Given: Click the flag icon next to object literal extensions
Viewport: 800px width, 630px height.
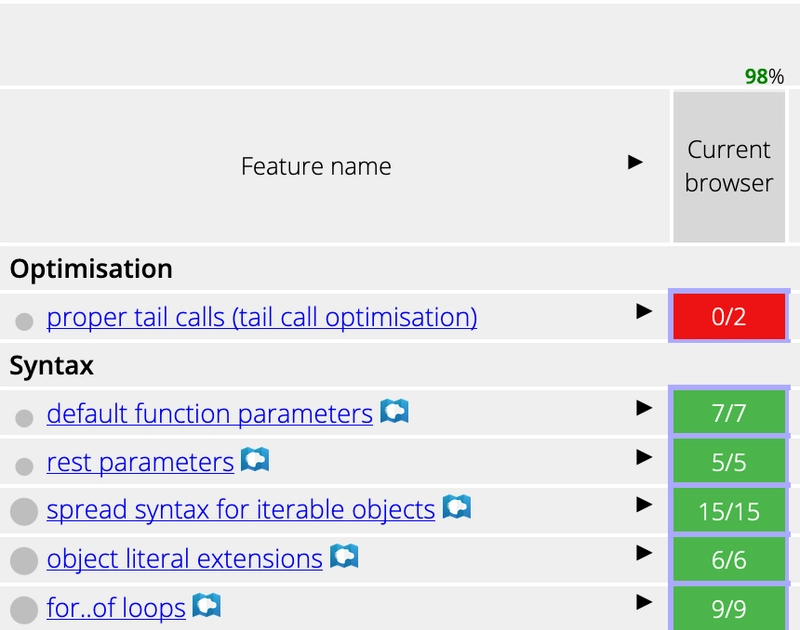Looking at the screenshot, I should 344,557.
